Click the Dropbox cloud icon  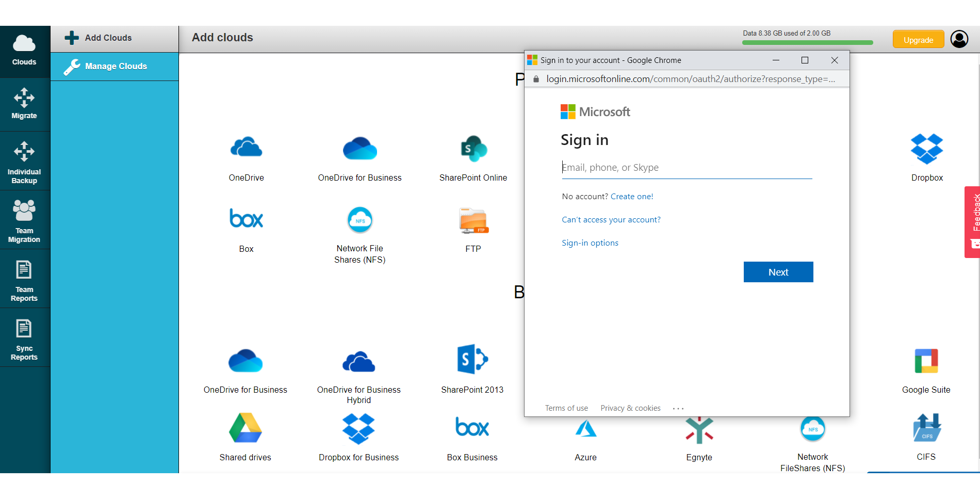(927, 149)
